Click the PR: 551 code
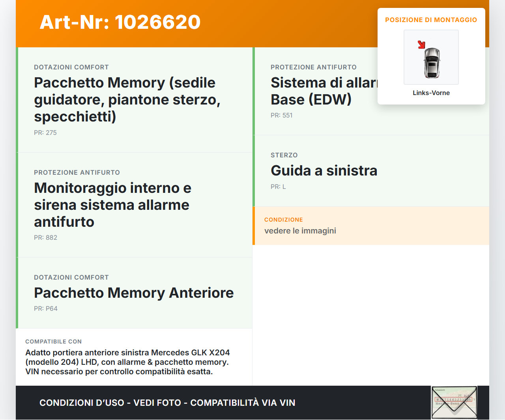The width and height of the screenshot is (505, 420). click(x=282, y=116)
